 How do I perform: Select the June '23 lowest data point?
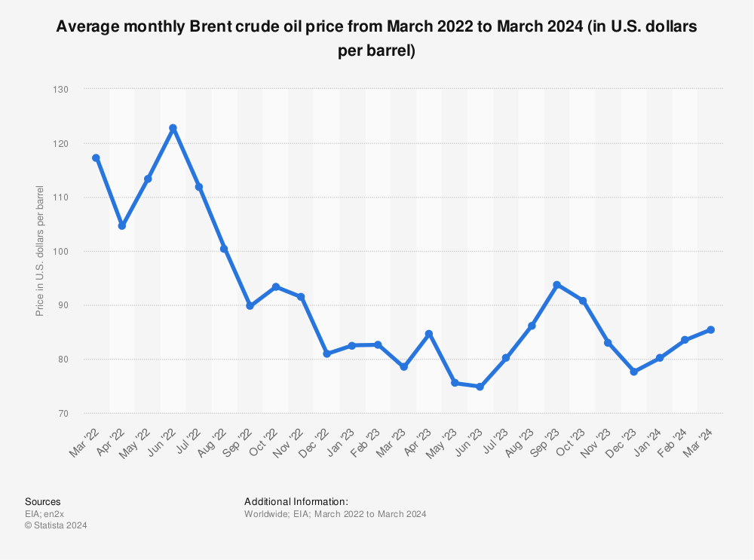click(480, 387)
